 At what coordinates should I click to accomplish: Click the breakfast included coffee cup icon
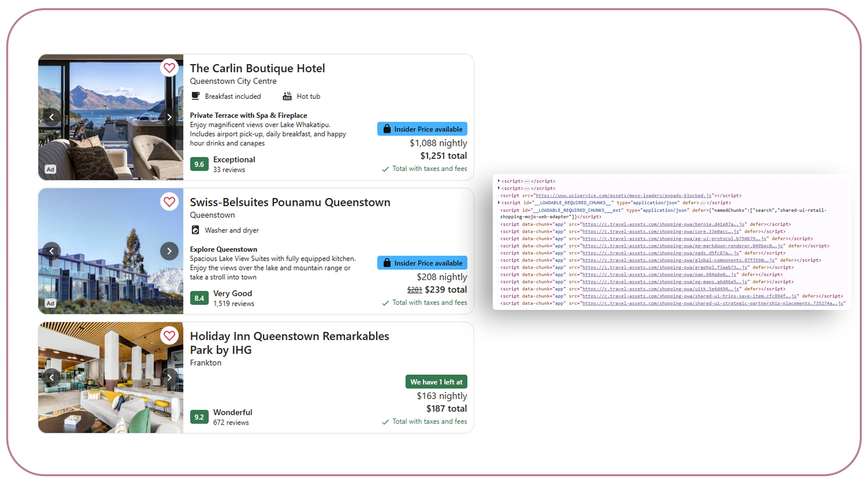pyautogui.click(x=195, y=96)
